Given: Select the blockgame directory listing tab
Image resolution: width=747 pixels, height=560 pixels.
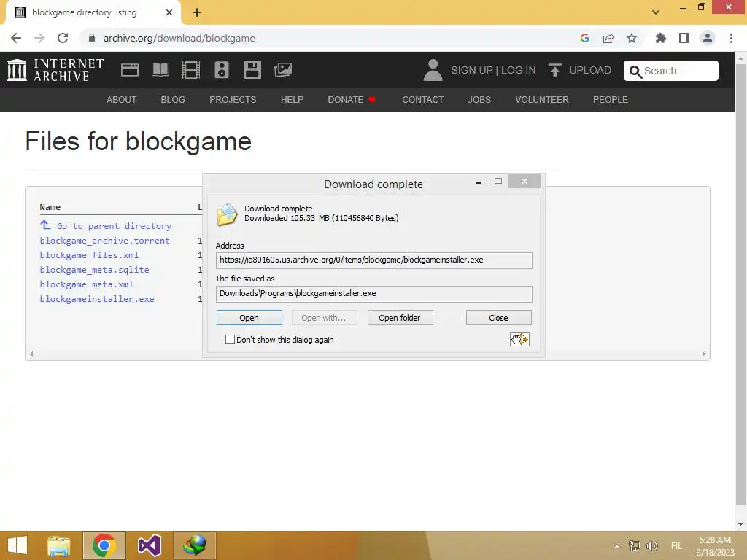Looking at the screenshot, I should [x=93, y=13].
